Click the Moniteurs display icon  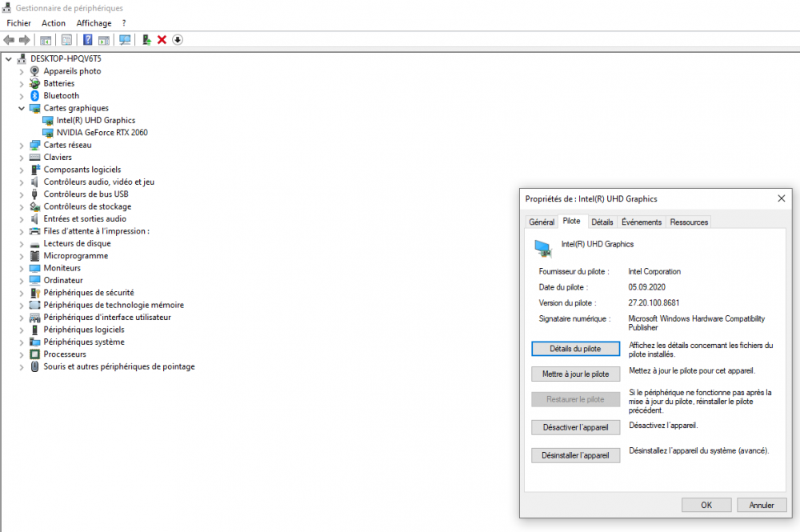click(34, 268)
